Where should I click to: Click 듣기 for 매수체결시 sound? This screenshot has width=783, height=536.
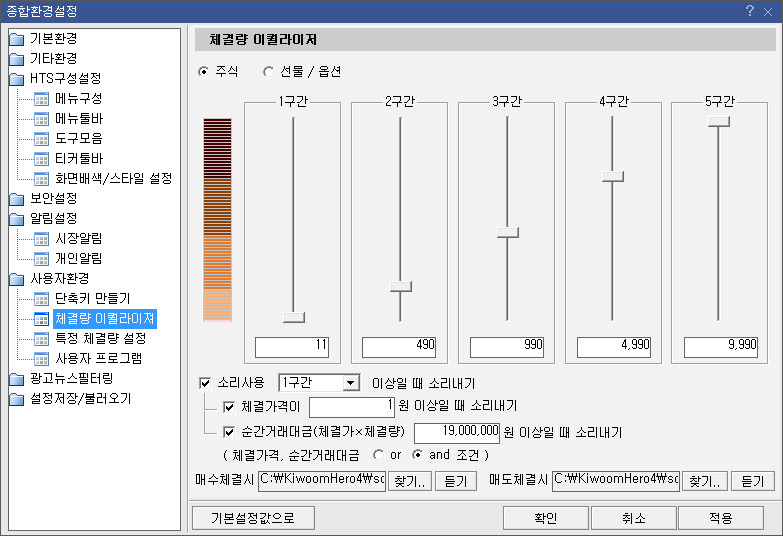coord(455,481)
